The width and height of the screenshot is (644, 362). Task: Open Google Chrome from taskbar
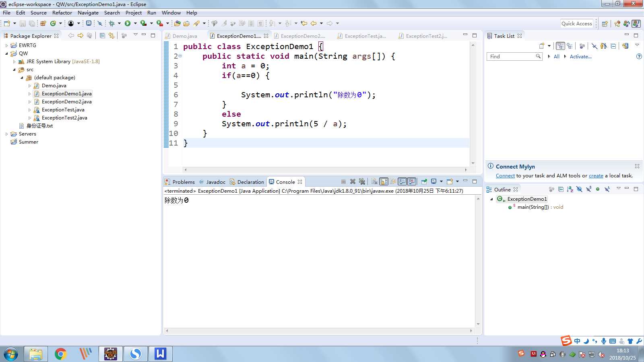pyautogui.click(x=60, y=354)
